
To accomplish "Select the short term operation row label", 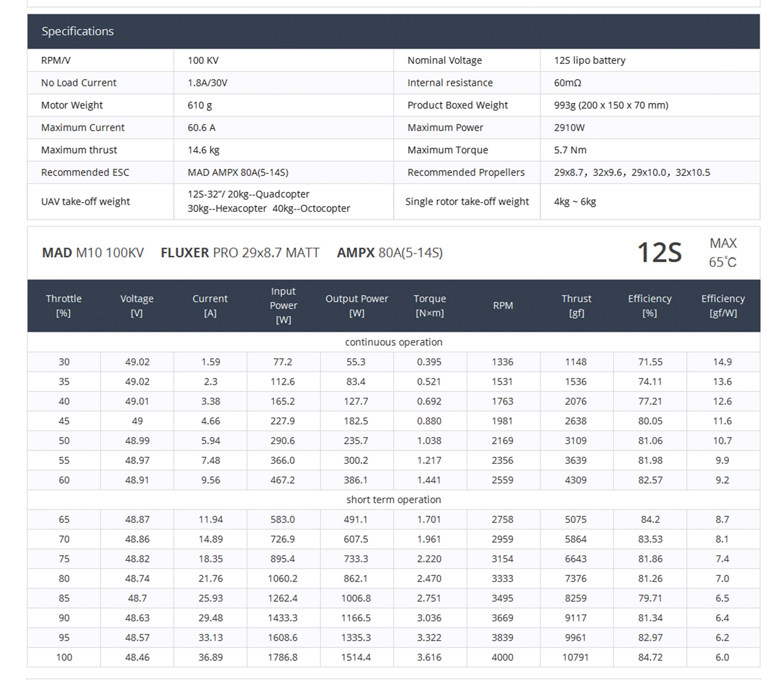I will (x=393, y=499).
